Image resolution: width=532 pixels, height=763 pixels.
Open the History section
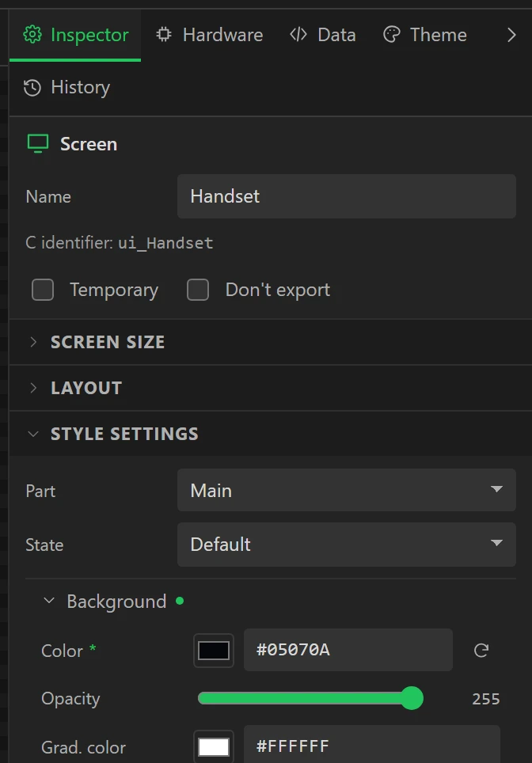tap(66, 88)
